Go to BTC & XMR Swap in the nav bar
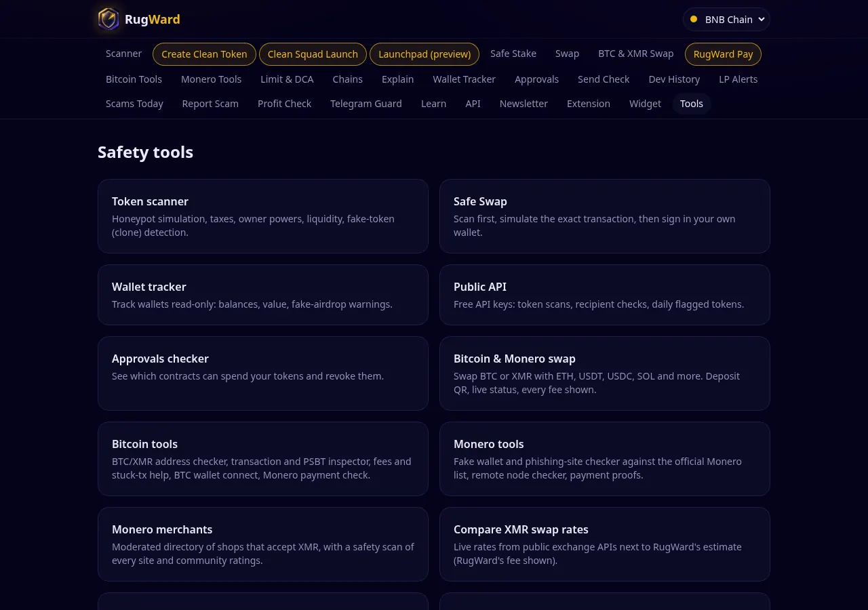Image resolution: width=868 pixels, height=610 pixels. point(636,54)
